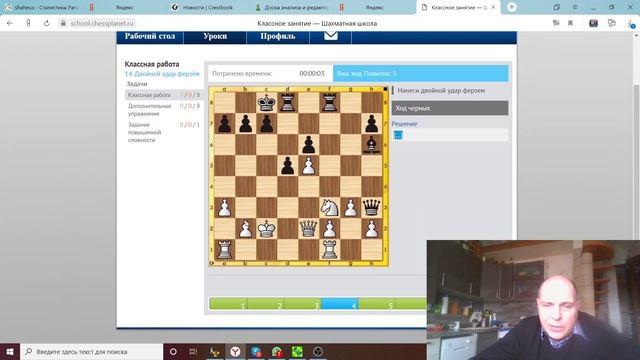
Task: Select the black king on c8
Action: pos(267,103)
